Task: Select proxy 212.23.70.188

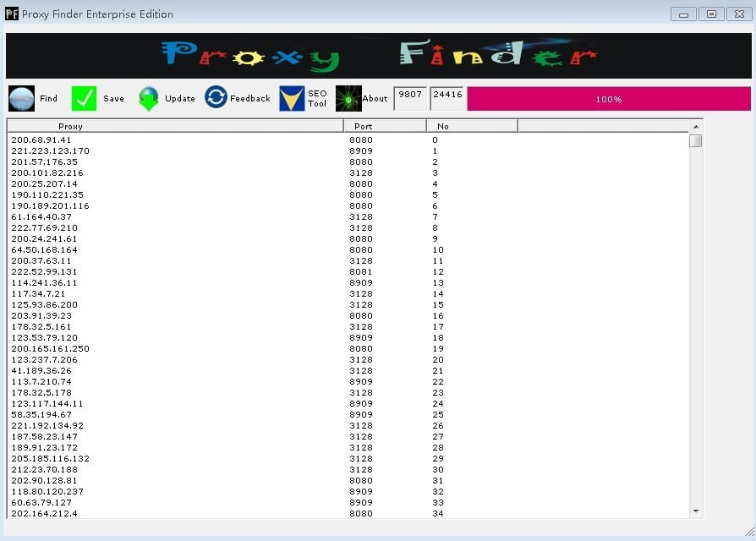Action: [44, 470]
